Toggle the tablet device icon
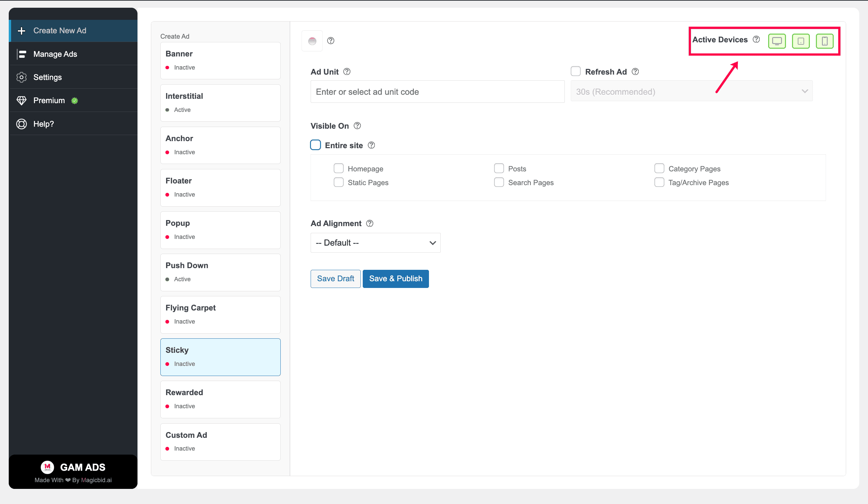This screenshot has width=868, height=504. click(x=800, y=41)
